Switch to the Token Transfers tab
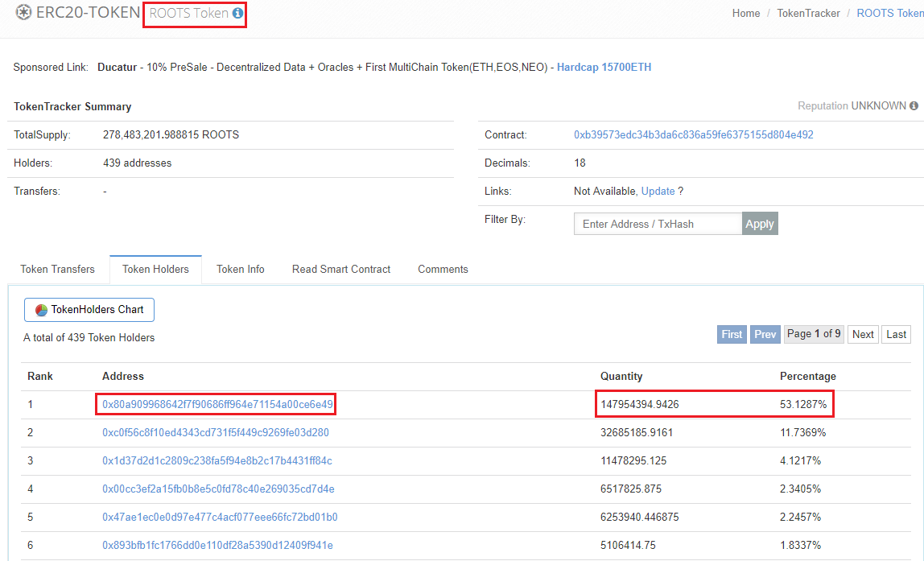The height and width of the screenshot is (561, 924). 58,270
